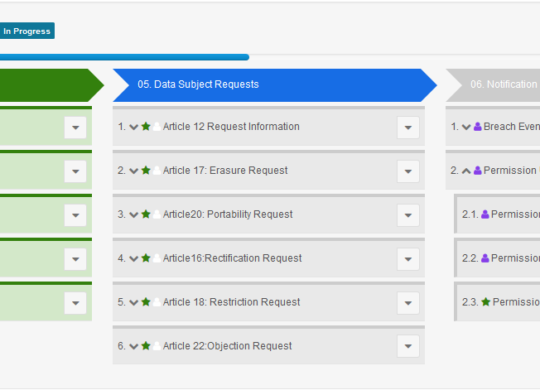
Task: Open subtask 2.2. Permission
Action: pyautogui.click(x=516, y=258)
